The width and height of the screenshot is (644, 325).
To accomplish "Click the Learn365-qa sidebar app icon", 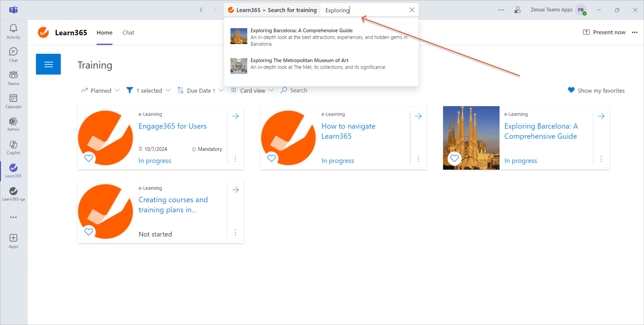I will pos(13,194).
